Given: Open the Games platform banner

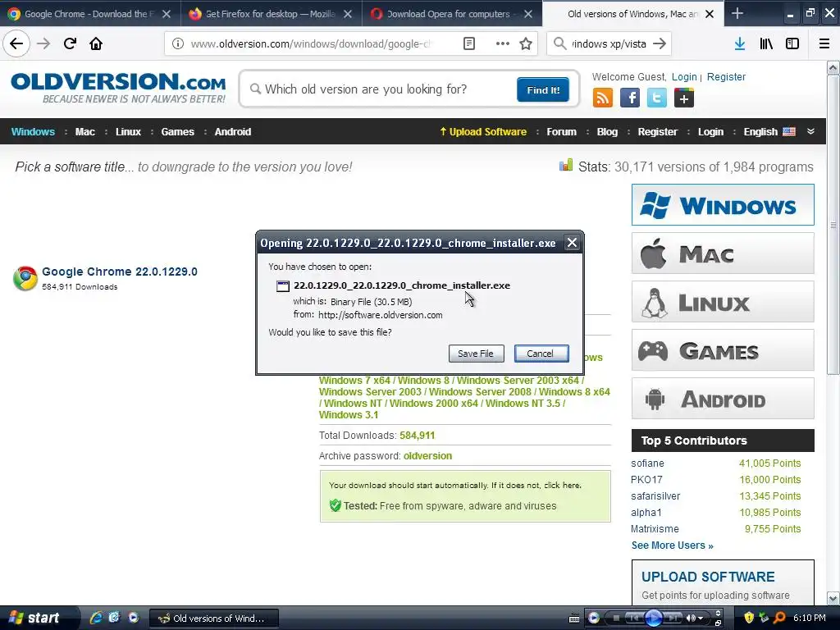Looking at the screenshot, I should [x=723, y=350].
